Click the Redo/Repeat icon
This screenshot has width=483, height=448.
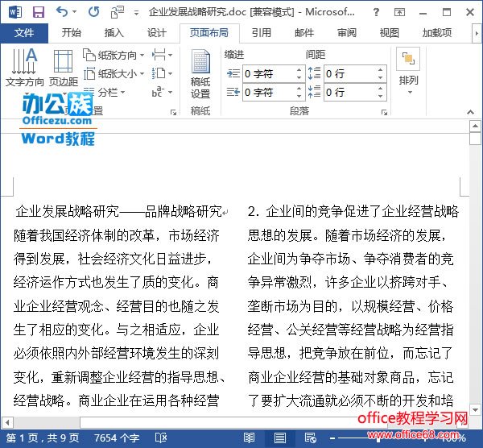click(x=93, y=12)
